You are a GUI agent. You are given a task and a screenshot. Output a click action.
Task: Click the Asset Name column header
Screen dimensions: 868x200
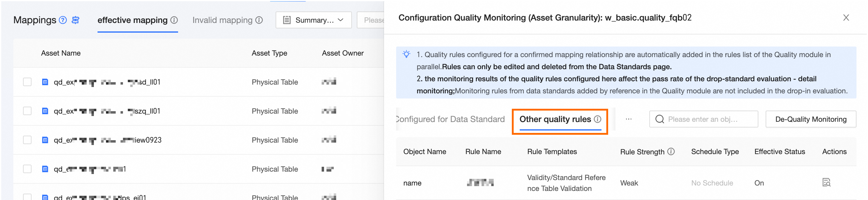(61, 53)
